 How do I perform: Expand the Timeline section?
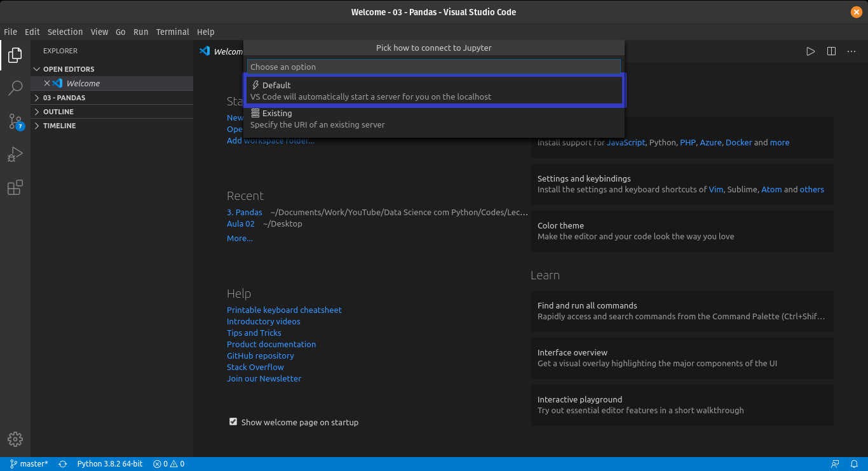click(112, 126)
